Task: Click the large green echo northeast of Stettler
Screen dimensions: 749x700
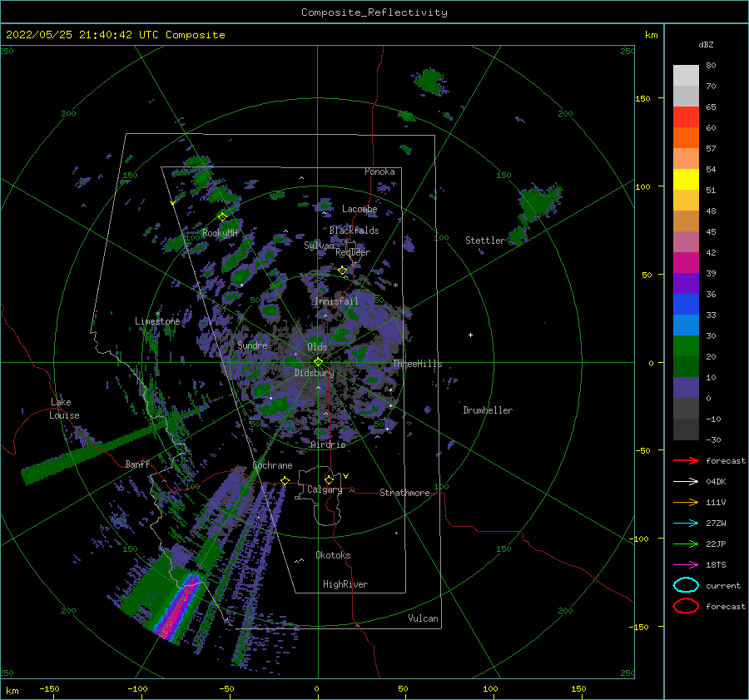Action: point(538,203)
